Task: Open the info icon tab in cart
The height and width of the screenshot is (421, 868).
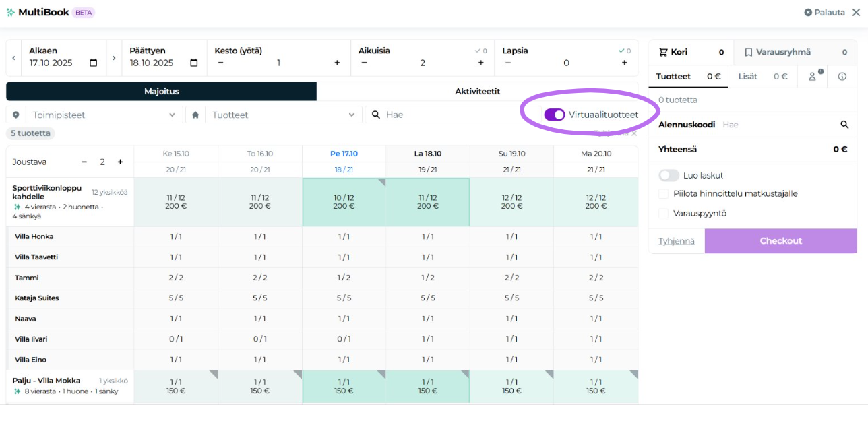Action: (842, 77)
